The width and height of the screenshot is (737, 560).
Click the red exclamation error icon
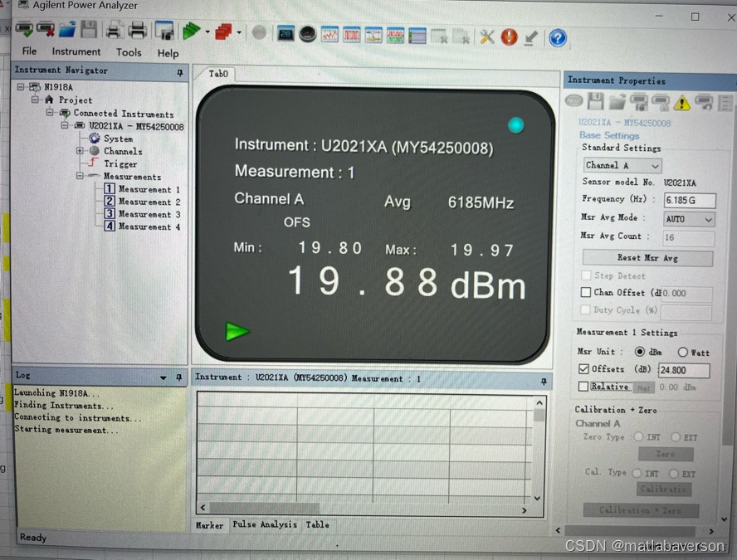click(509, 37)
